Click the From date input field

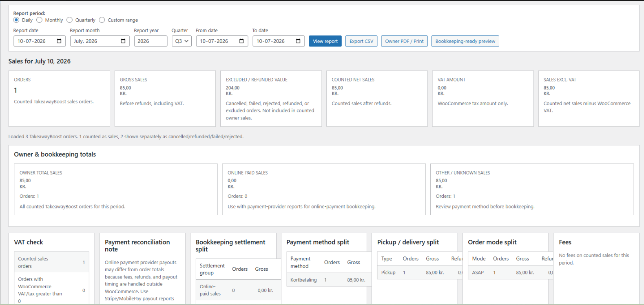(222, 41)
